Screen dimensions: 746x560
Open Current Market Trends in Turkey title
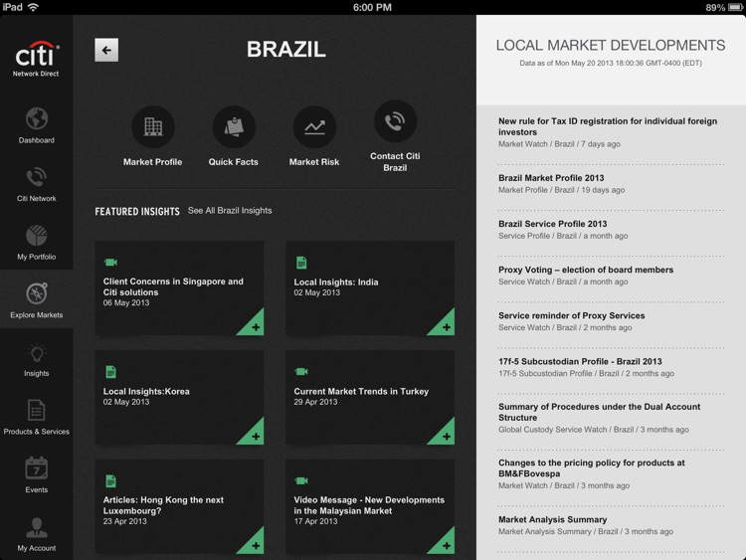(x=361, y=392)
